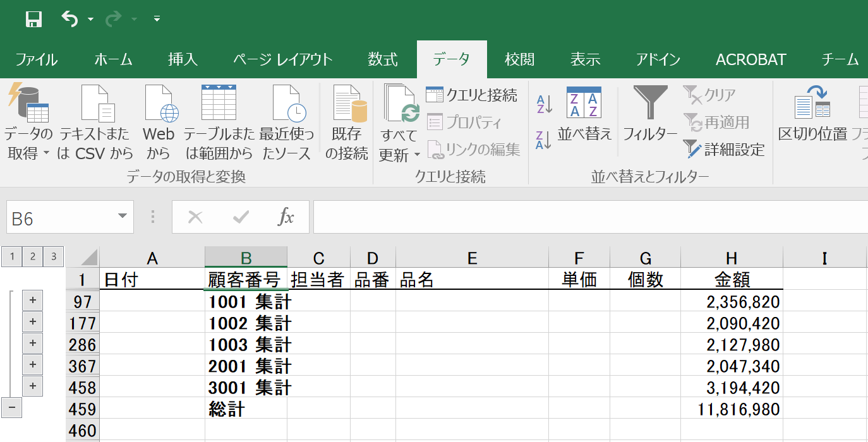Sort ascending with the A-Z icon
The image size is (868, 442).
[544, 104]
